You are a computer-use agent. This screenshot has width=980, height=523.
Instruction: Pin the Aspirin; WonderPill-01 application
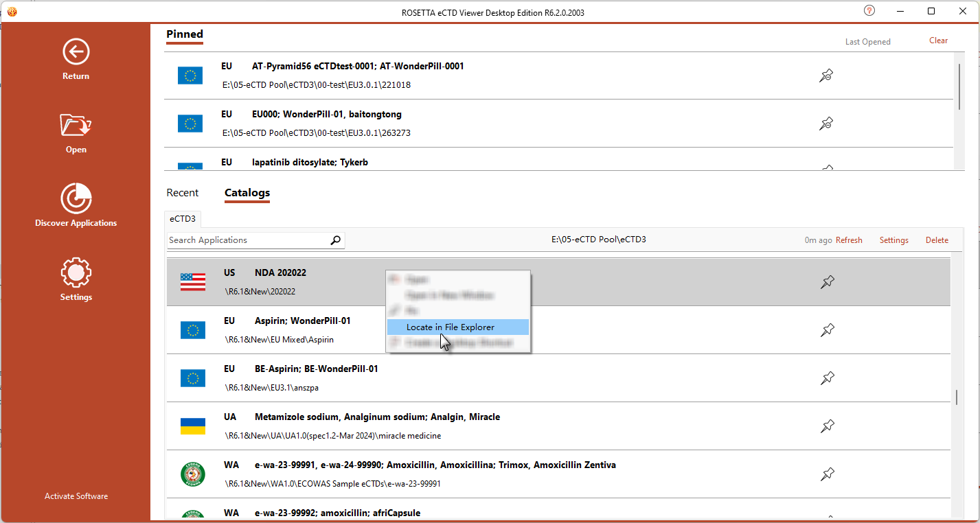[x=828, y=330]
